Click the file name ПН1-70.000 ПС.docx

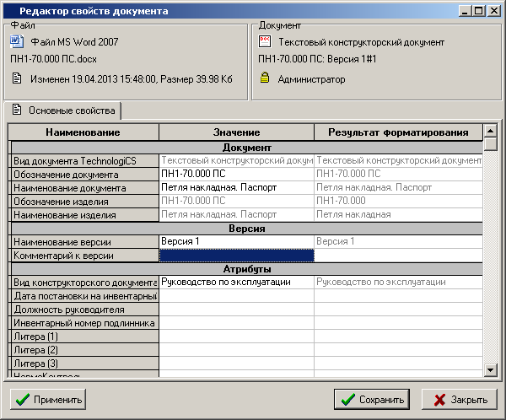54,59
